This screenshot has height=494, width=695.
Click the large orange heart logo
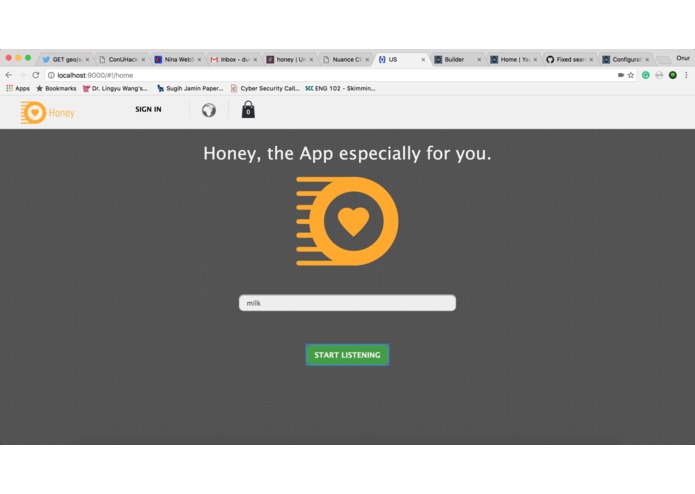(347, 221)
